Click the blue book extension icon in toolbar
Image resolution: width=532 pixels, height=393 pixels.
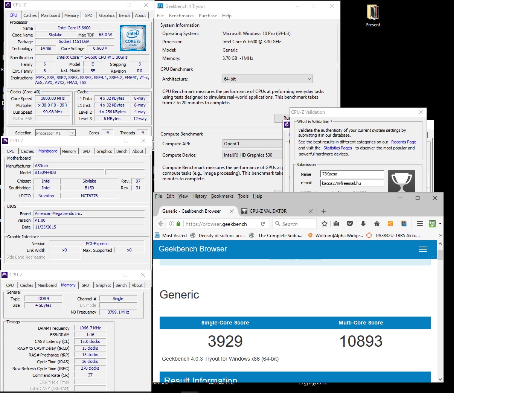(x=404, y=224)
